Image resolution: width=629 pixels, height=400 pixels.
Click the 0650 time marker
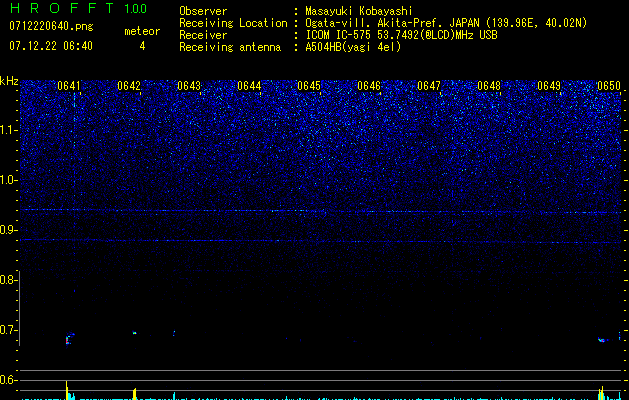tap(609, 86)
